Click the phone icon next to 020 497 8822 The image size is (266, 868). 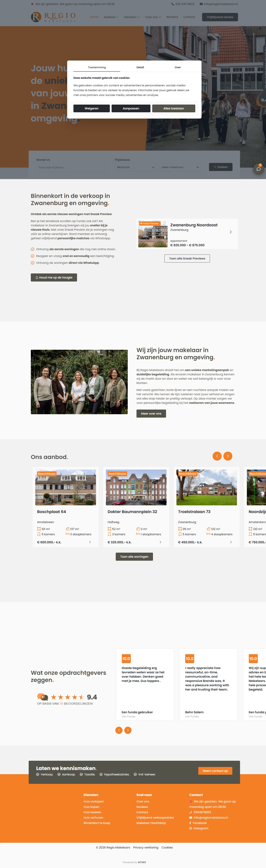coord(173,4)
